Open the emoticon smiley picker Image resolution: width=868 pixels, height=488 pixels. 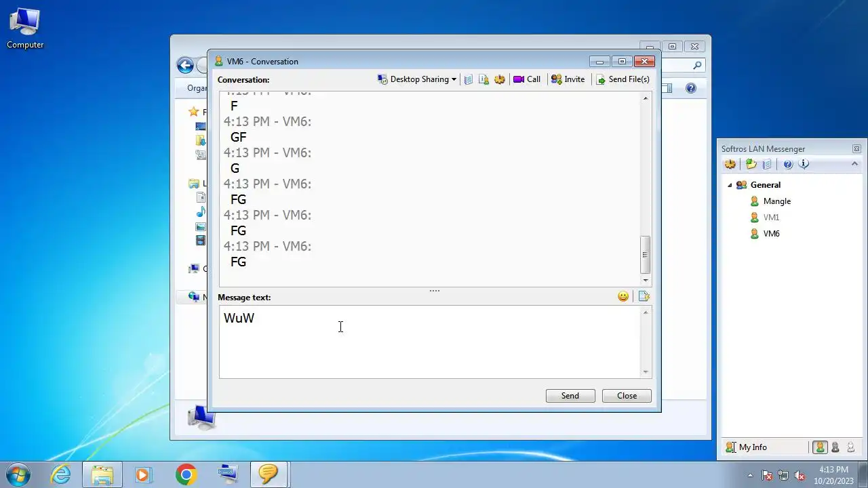click(x=623, y=296)
